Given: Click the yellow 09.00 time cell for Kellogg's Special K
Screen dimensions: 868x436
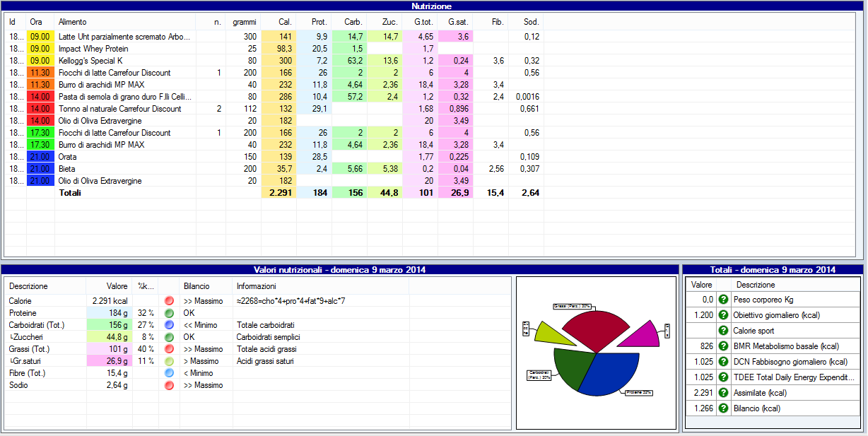Looking at the screenshot, I should (40, 61).
